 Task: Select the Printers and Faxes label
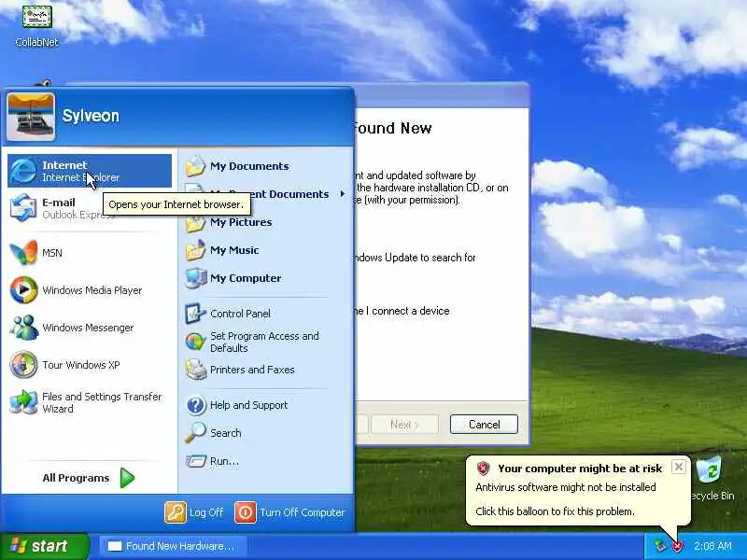point(252,370)
